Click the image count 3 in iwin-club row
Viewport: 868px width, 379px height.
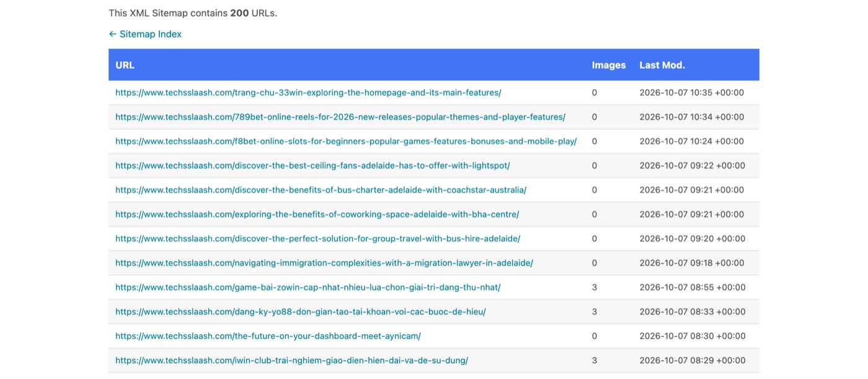(x=595, y=360)
